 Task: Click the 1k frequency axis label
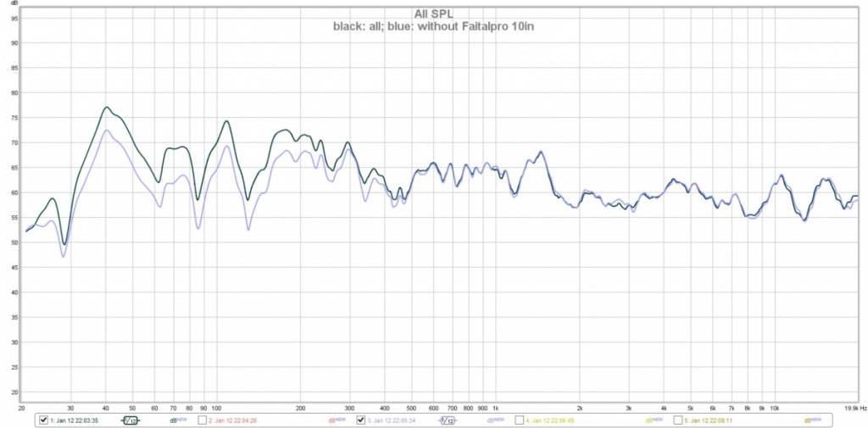pyautogui.click(x=495, y=408)
